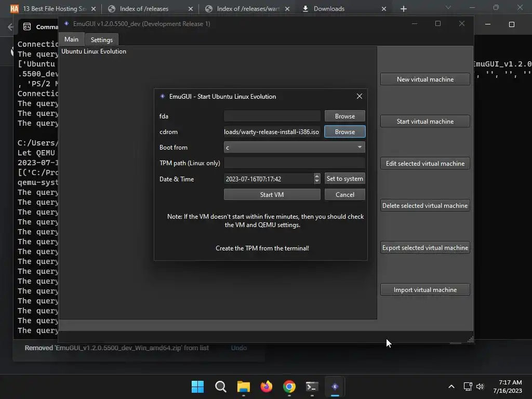Click Delete selected virtual machine
This screenshot has width=532, height=399.
tap(425, 205)
